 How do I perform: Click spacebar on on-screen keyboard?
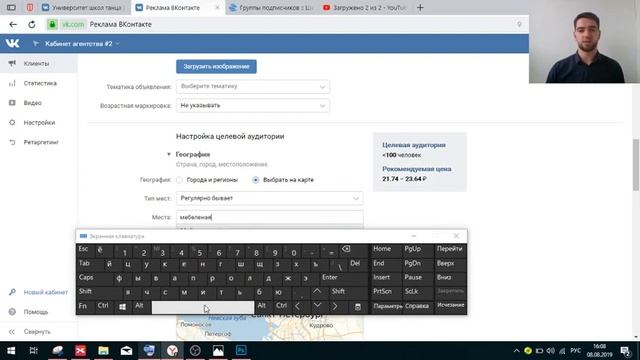point(203,307)
